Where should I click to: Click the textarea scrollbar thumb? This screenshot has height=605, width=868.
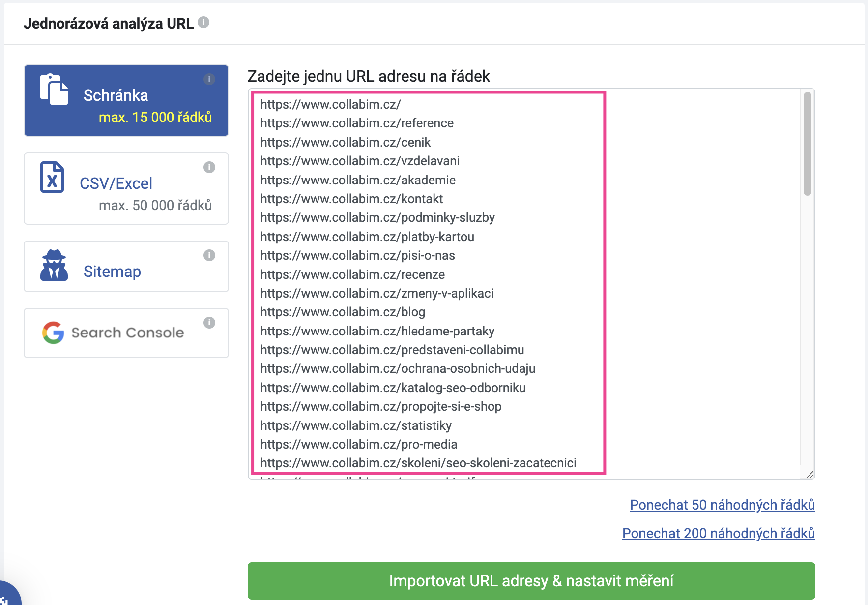[807, 144]
